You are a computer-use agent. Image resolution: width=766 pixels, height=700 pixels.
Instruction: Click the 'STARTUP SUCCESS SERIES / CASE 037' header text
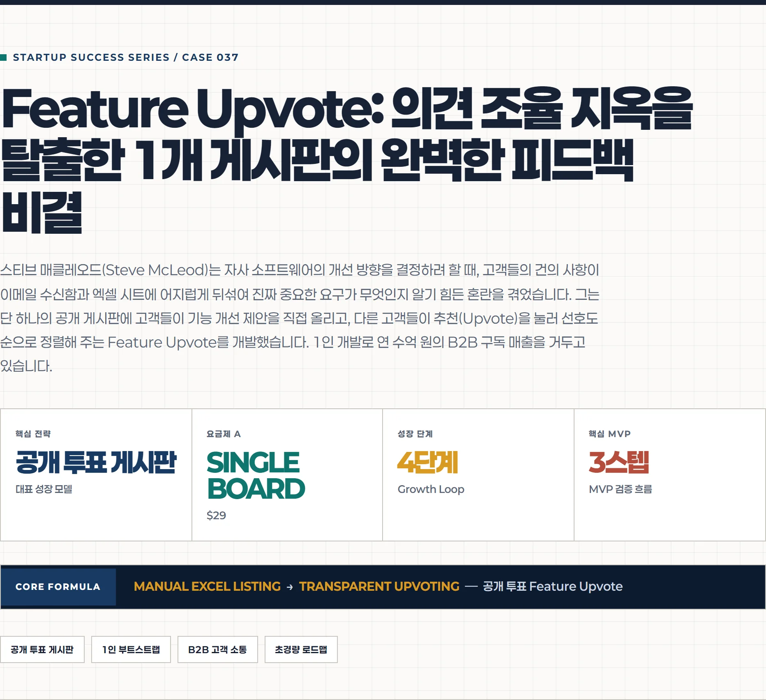[126, 58]
